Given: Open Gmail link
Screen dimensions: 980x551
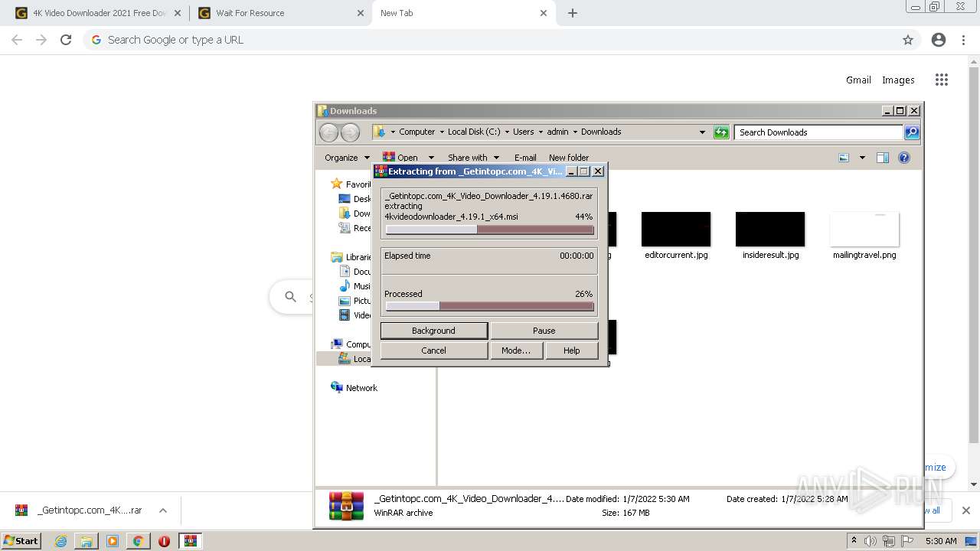Looking at the screenshot, I should (x=858, y=80).
